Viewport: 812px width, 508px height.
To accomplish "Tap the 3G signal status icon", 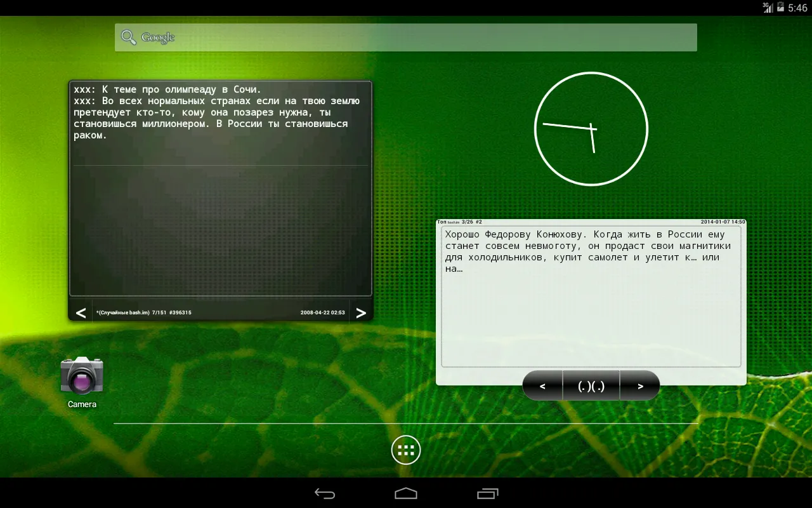I will (x=768, y=7).
